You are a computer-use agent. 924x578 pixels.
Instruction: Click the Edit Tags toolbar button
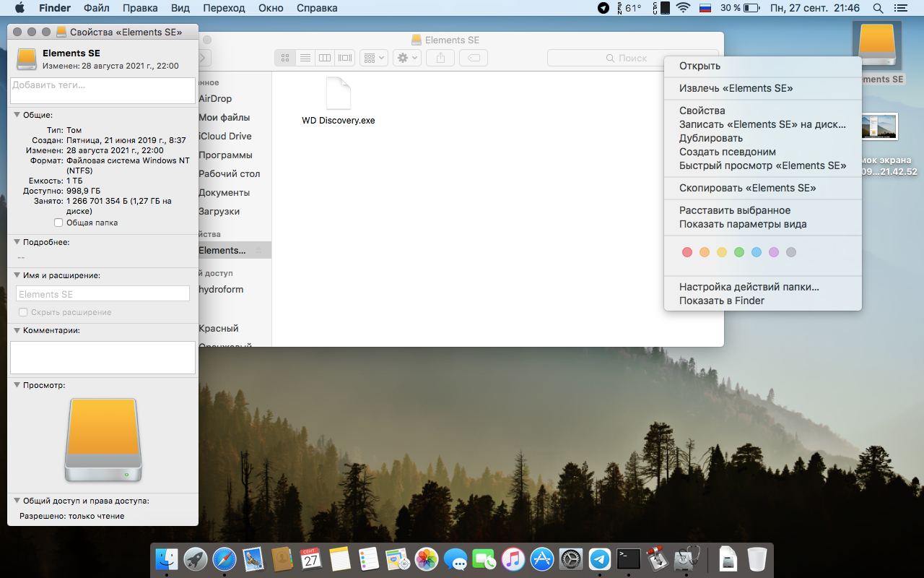pyautogui.click(x=474, y=58)
